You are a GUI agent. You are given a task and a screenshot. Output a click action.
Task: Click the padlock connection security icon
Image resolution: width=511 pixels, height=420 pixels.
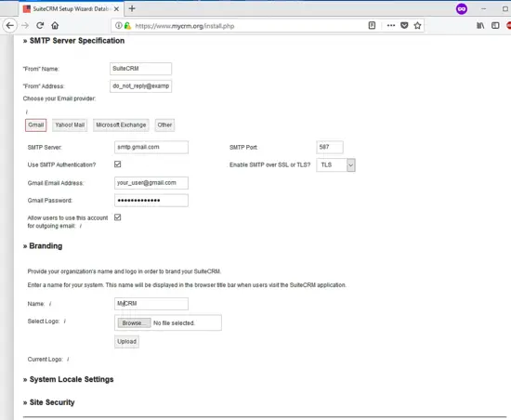coord(127,25)
